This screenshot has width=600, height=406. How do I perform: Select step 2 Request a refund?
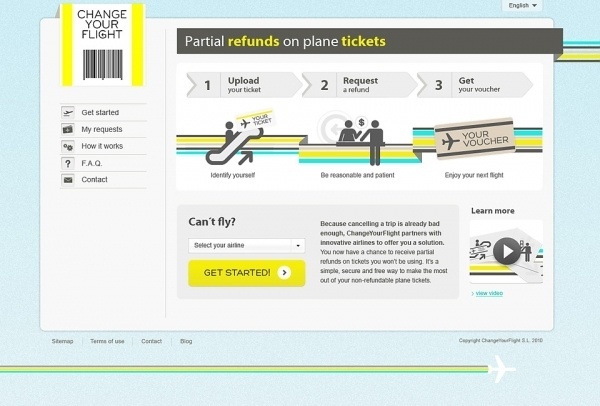[357, 85]
